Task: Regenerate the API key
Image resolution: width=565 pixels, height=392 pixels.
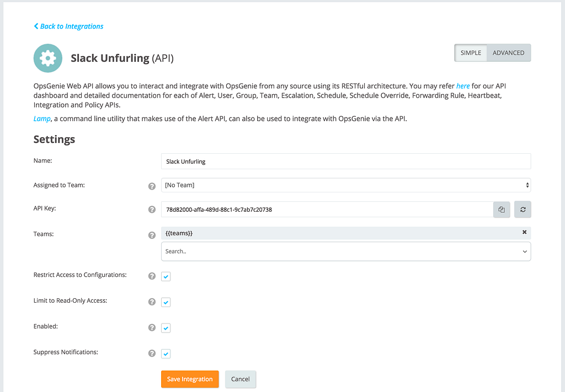Action: coord(523,210)
